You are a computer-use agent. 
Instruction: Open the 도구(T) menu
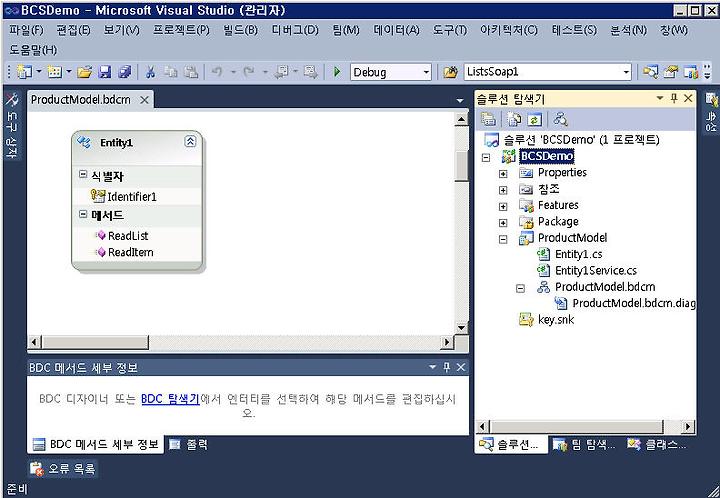click(450, 30)
